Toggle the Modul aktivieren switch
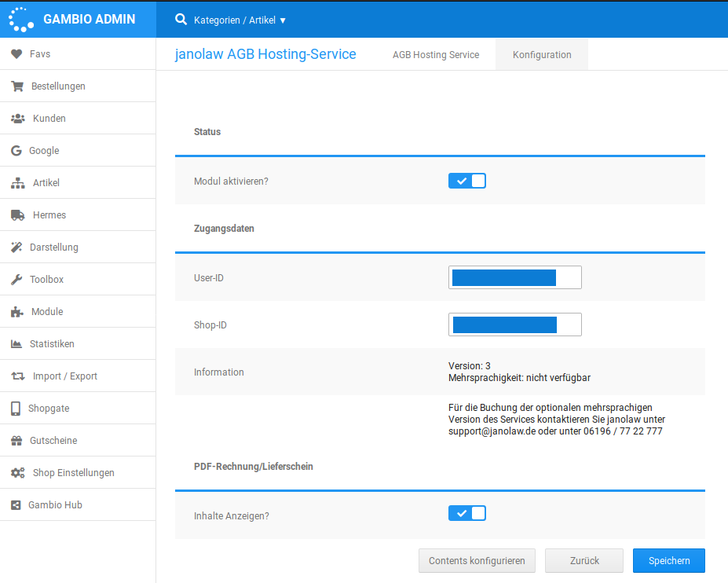 tap(467, 181)
